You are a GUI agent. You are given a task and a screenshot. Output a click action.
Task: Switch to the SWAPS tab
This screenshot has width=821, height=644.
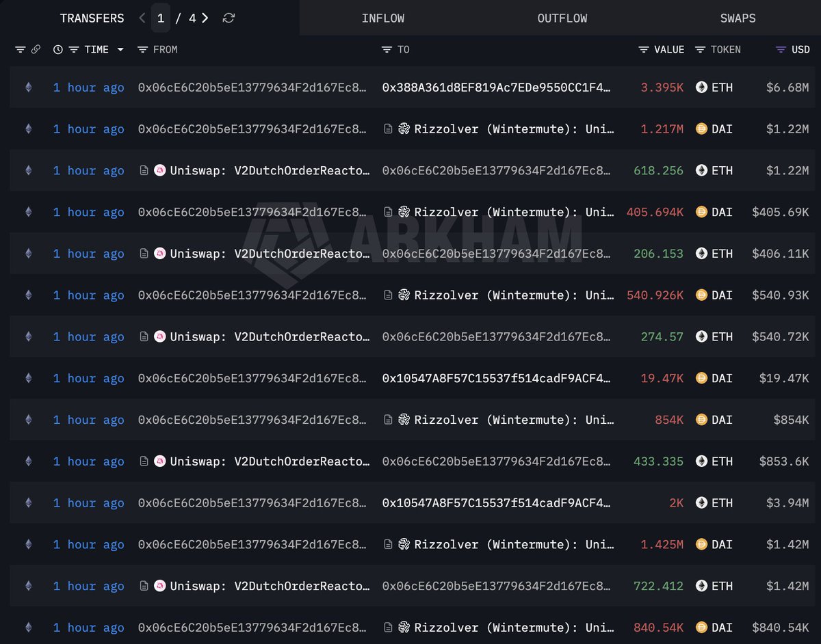click(738, 18)
